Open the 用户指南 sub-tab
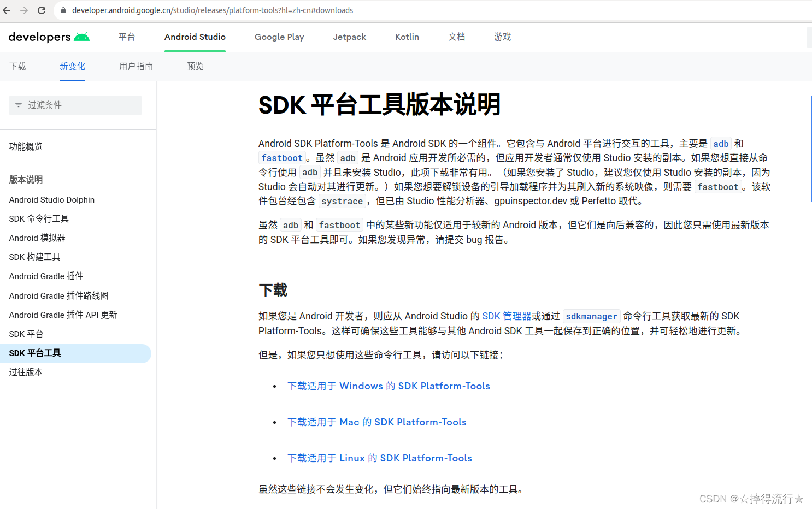 pyautogui.click(x=136, y=67)
